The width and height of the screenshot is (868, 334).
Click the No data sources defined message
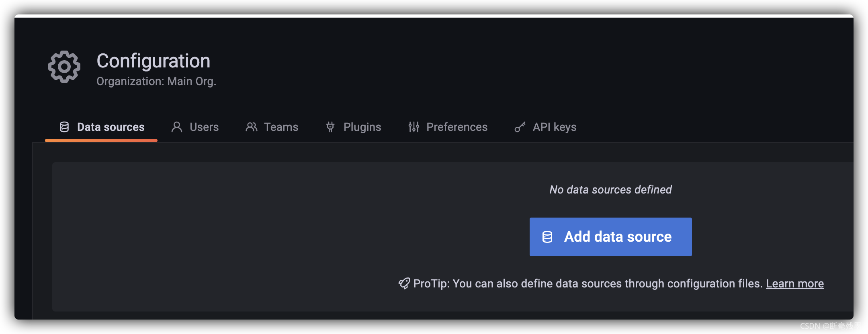click(611, 189)
